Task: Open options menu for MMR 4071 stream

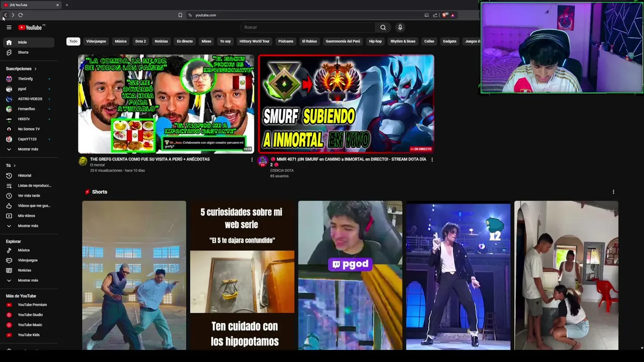Action: coord(432,159)
